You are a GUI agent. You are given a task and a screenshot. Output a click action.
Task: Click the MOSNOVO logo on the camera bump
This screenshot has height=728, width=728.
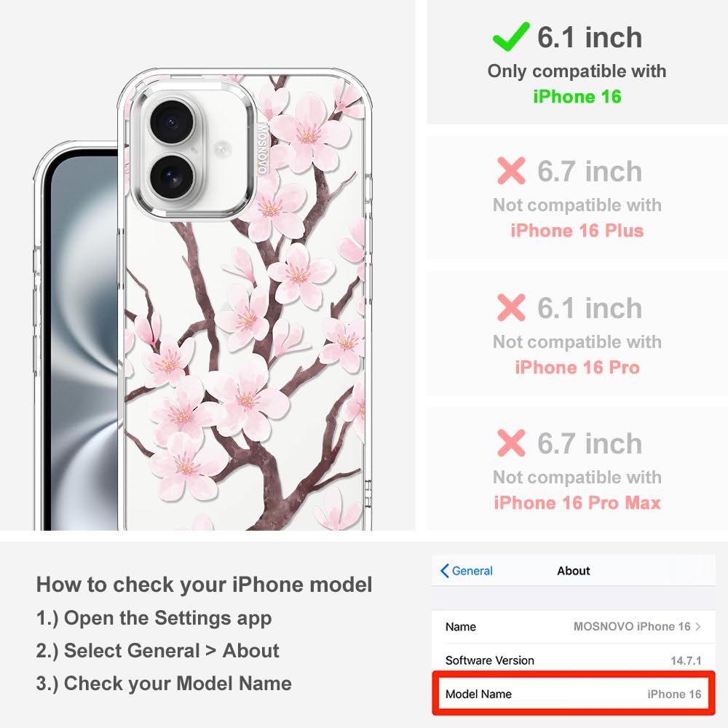[x=262, y=149]
